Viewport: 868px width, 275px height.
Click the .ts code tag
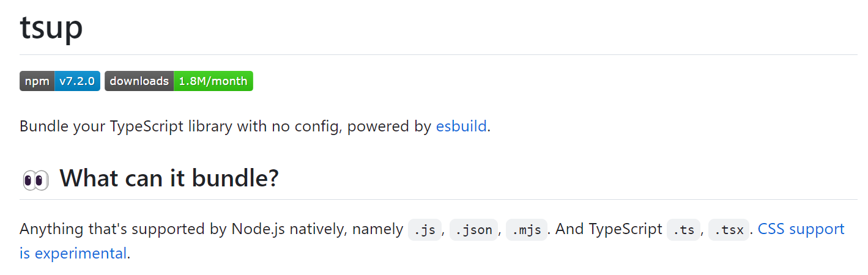click(x=683, y=230)
